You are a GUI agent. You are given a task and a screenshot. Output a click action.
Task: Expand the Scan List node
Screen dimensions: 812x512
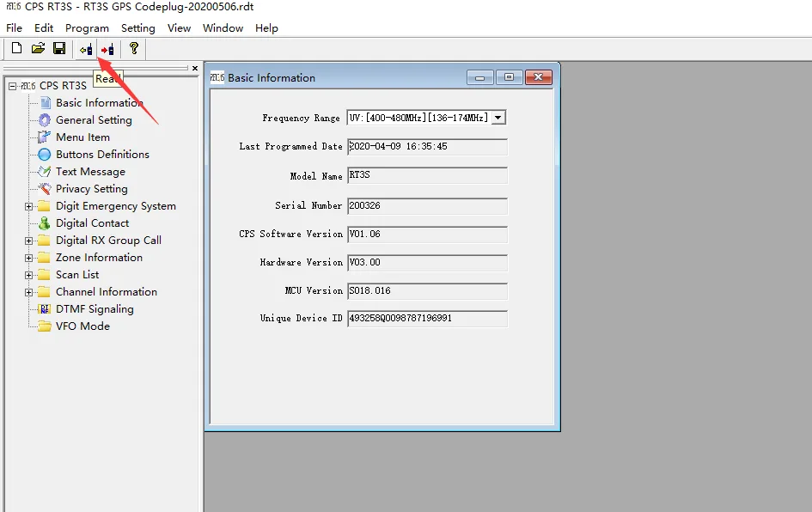29,275
